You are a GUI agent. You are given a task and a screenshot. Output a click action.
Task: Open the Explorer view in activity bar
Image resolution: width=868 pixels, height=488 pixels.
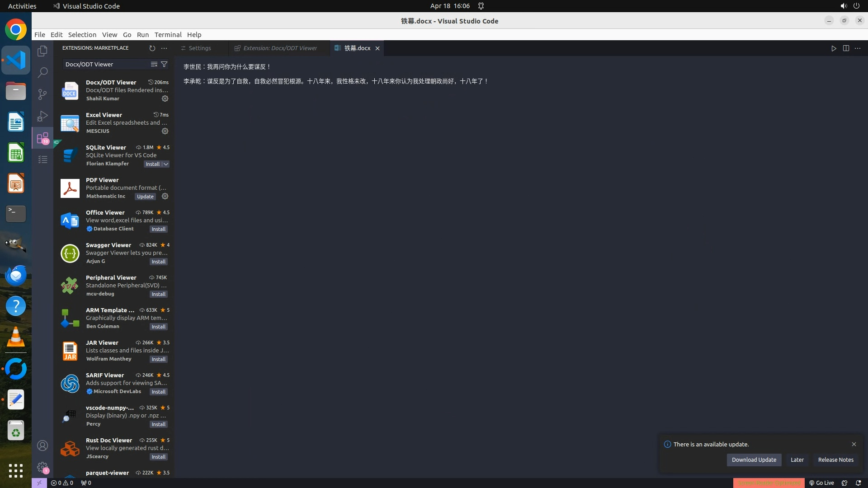tap(42, 51)
